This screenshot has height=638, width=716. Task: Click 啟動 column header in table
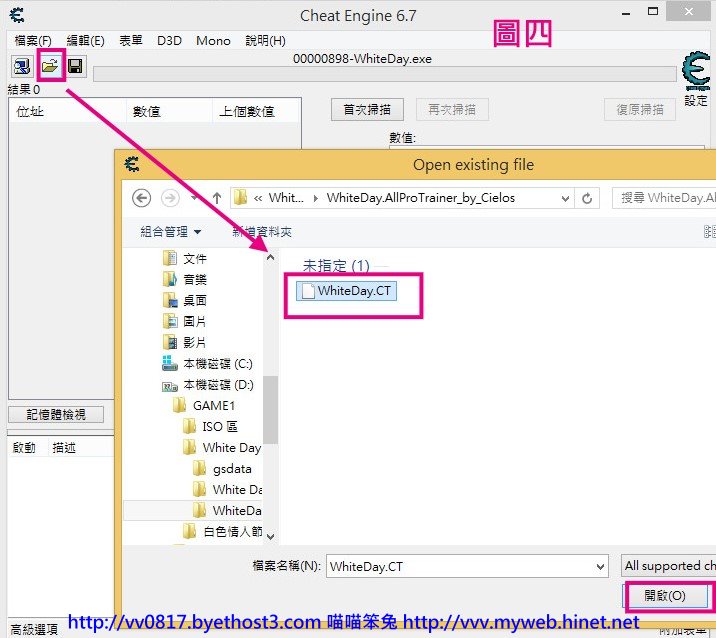click(24, 448)
